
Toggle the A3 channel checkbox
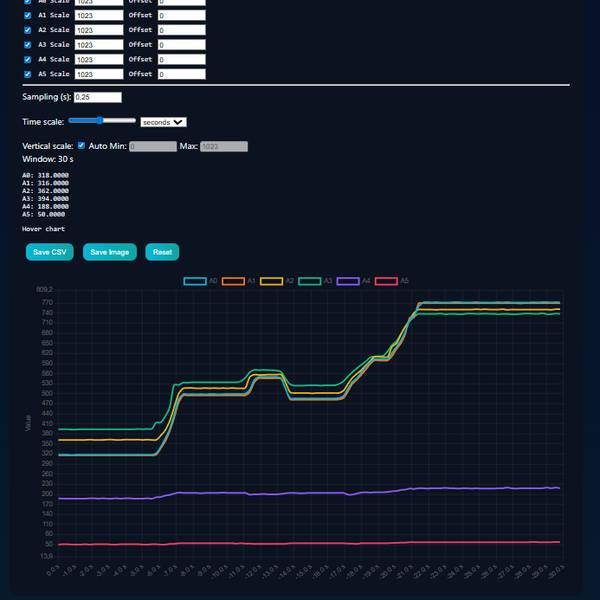[x=28, y=45]
